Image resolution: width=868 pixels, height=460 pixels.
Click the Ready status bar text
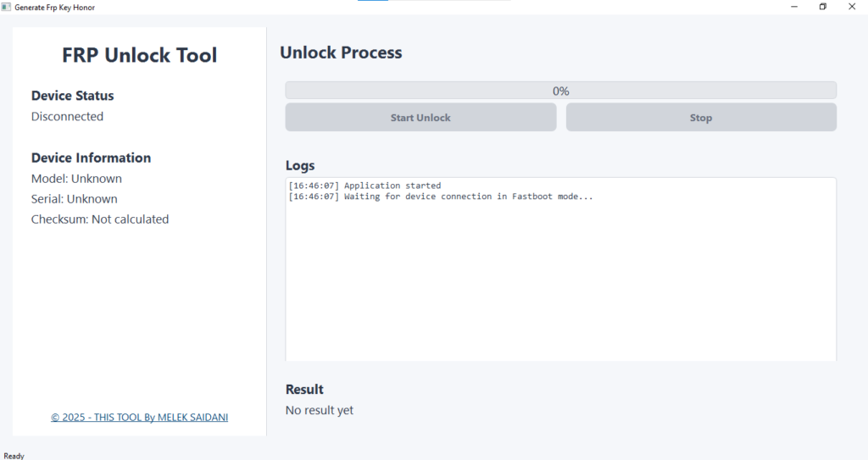pyautogui.click(x=14, y=455)
